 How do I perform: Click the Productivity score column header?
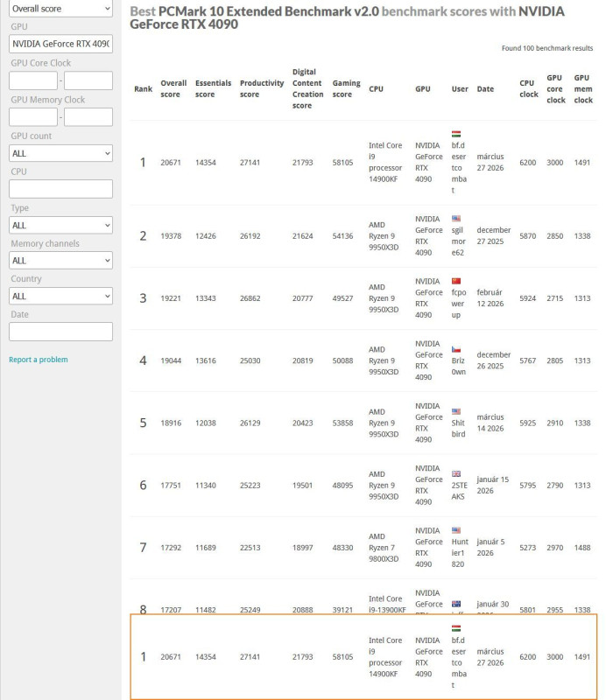262,89
